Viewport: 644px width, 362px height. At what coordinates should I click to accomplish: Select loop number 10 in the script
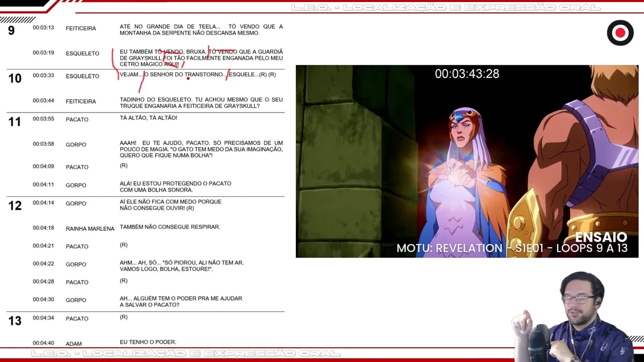click(15, 78)
